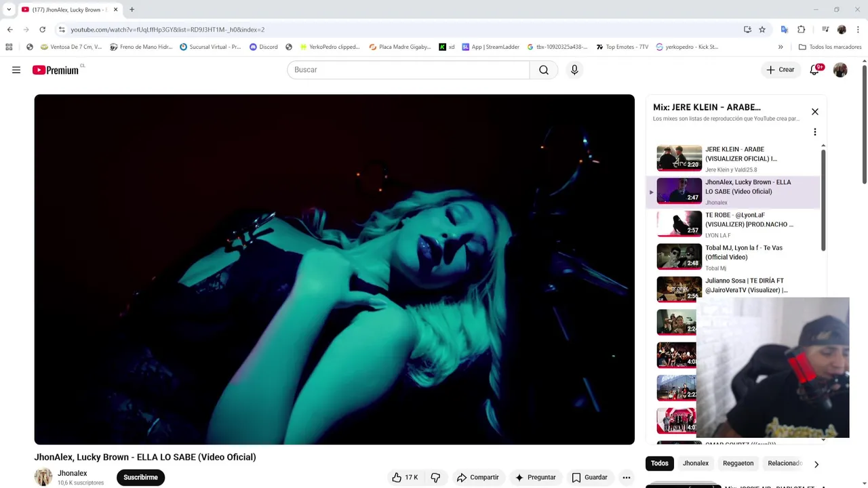Screen dimensions: 868x488
Task: Open the Jhonalex channel name link
Action: click(x=73, y=473)
